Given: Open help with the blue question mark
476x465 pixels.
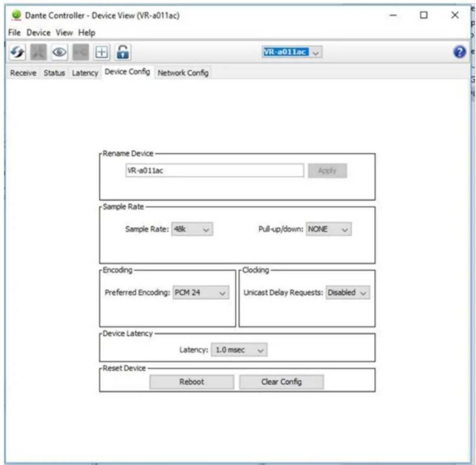Looking at the screenshot, I should (x=460, y=52).
